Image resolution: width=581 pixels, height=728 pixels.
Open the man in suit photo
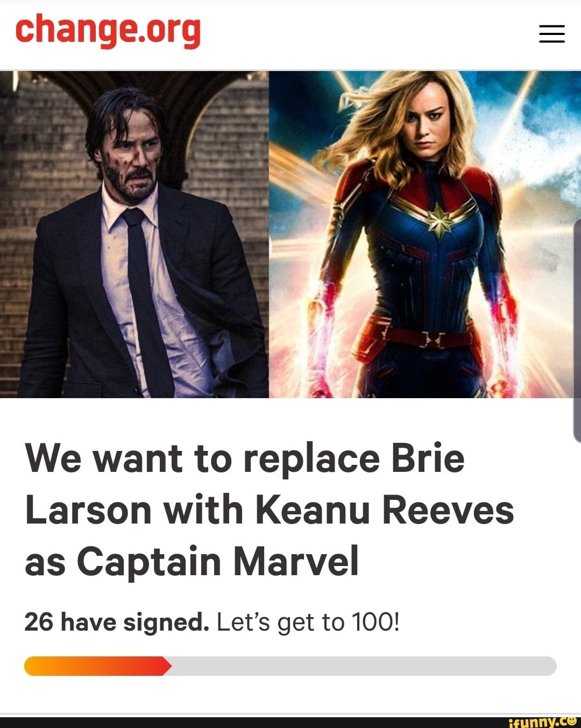pos(134,235)
